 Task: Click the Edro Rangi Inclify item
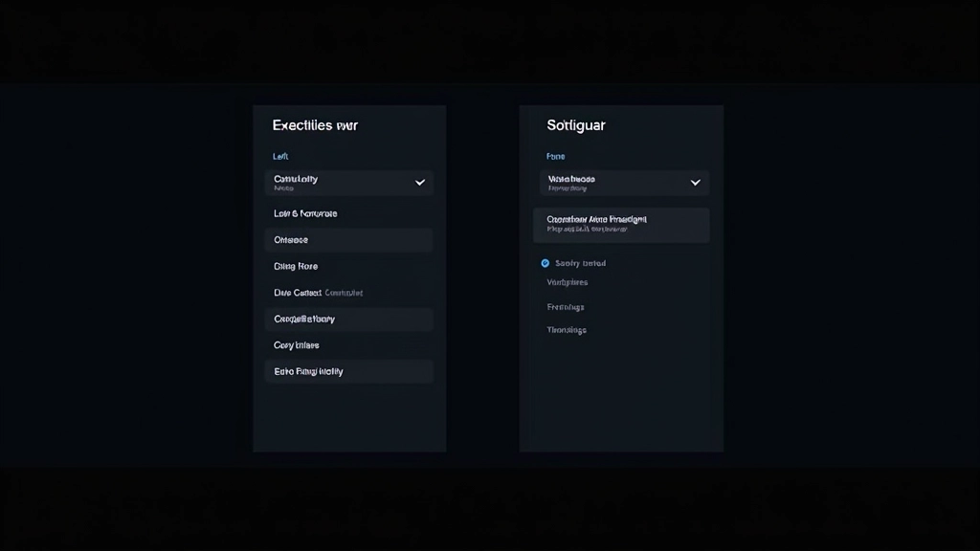pyautogui.click(x=348, y=371)
